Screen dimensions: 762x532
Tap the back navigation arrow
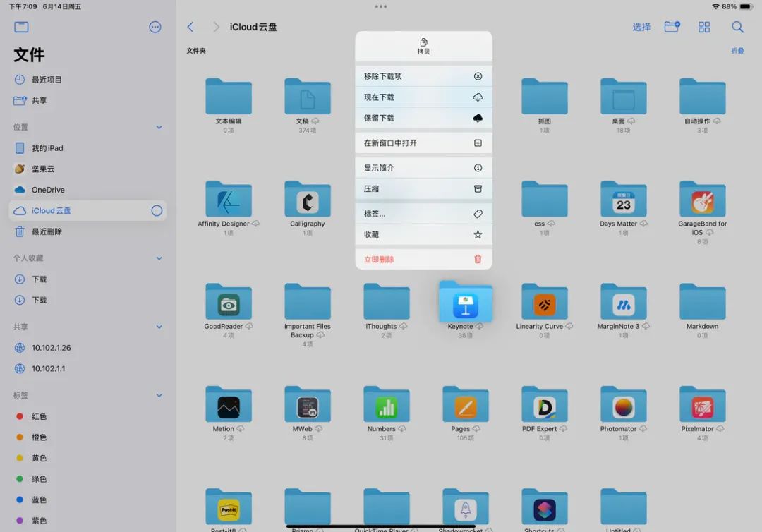pyautogui.click(x=190, y=27)
